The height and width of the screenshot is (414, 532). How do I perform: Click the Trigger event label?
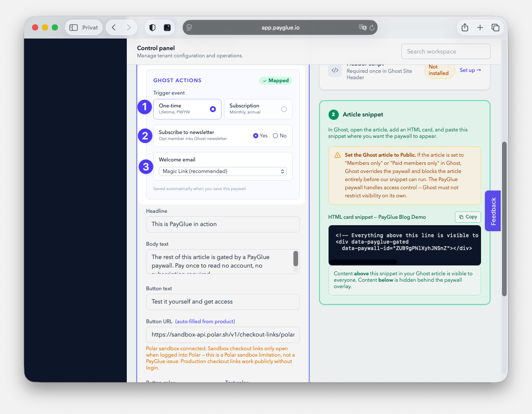[169, 93]
